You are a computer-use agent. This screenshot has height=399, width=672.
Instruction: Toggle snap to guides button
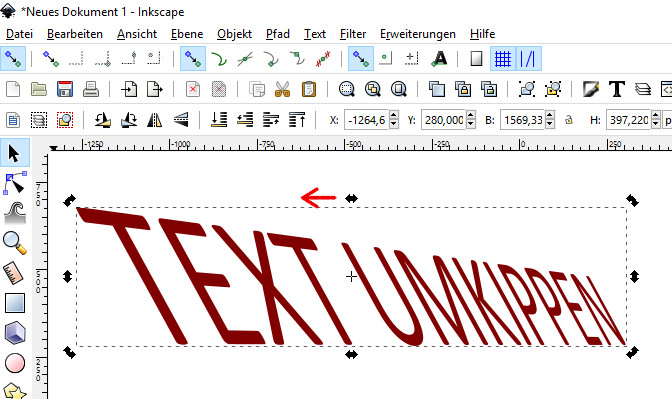528,59
